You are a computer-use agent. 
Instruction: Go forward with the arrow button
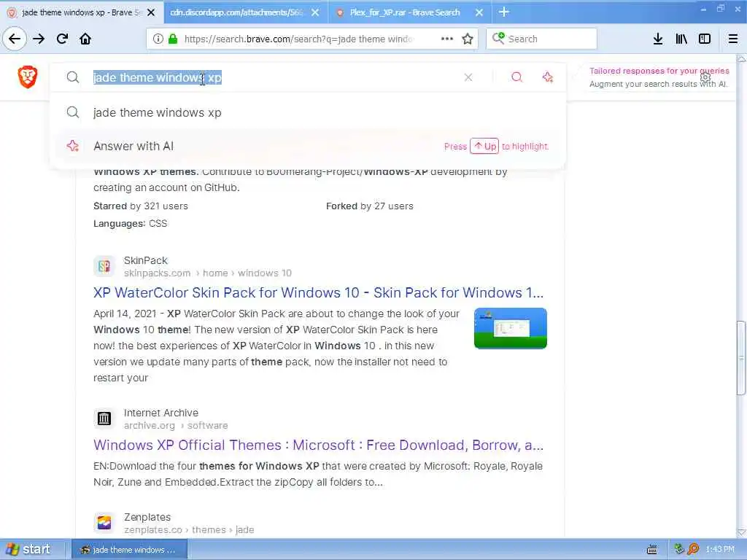(x=39, y=39)
